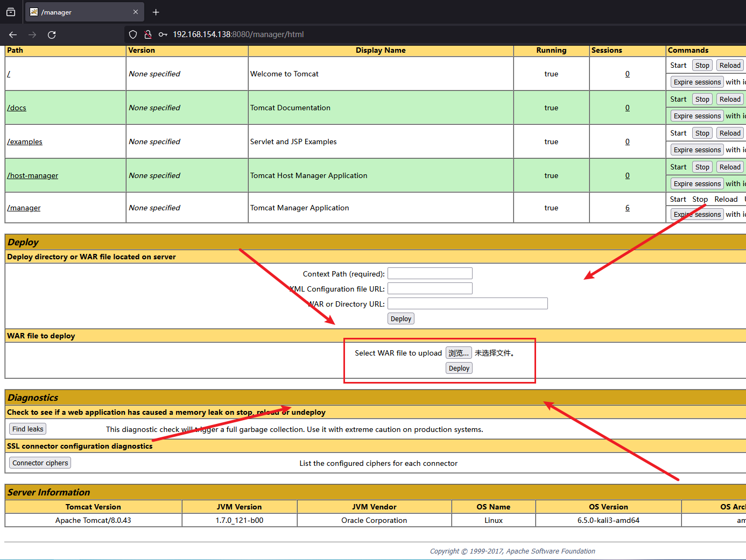Stop the /docs application
The image size is (746, 560).
click(702, 99)
